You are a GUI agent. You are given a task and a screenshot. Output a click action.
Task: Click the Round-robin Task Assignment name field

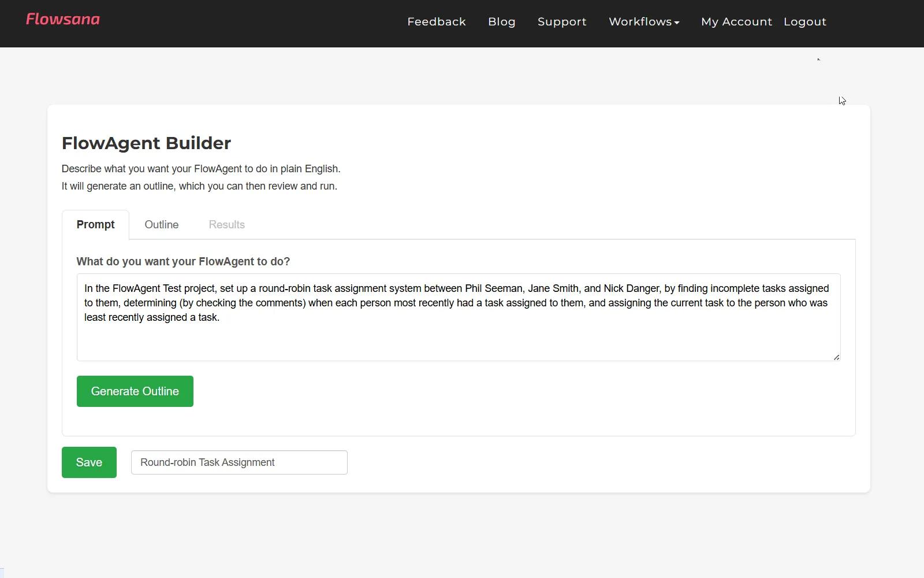click(x=239, y=462)
